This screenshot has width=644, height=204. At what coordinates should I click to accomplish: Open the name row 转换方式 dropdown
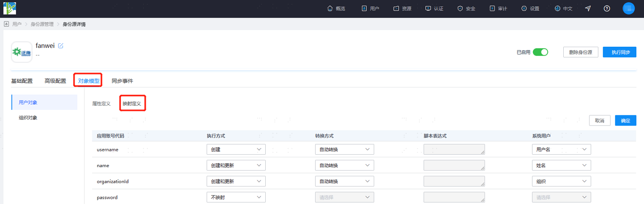point(344,165)
